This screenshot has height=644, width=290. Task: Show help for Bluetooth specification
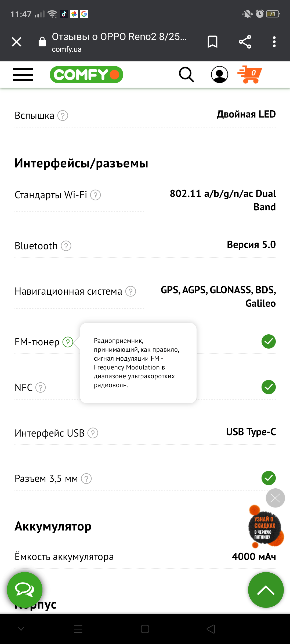[x=66, y=246]
